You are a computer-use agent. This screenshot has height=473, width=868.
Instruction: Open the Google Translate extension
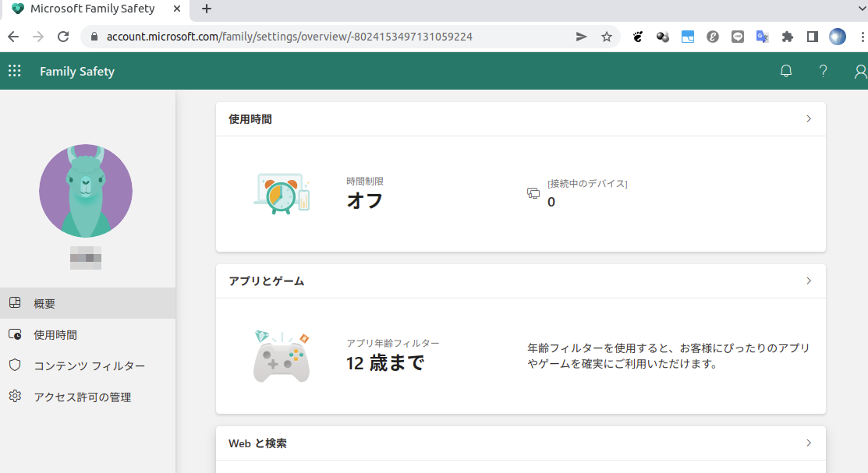click(x=762, y=37)
